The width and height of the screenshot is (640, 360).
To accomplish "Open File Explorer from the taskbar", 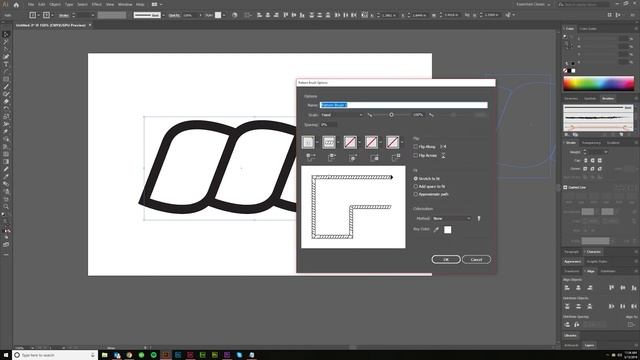I will pos(104,355).
